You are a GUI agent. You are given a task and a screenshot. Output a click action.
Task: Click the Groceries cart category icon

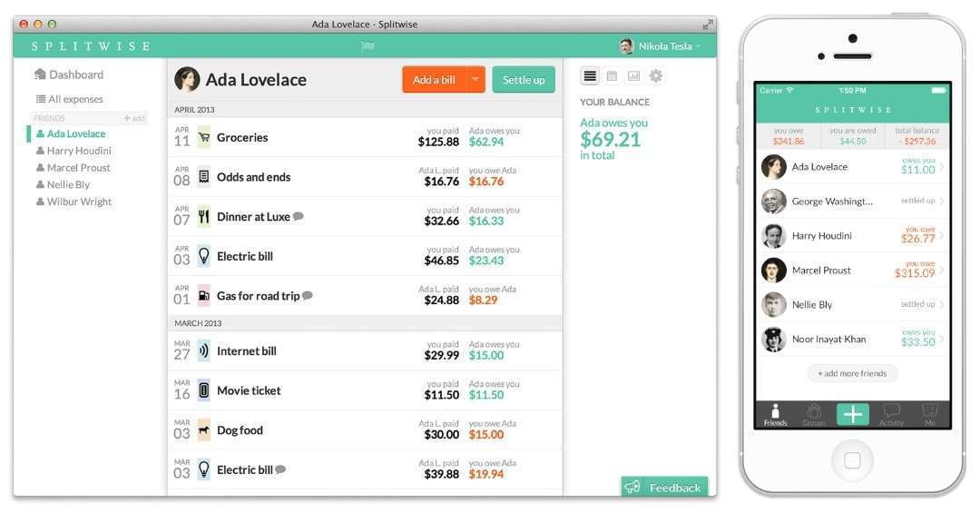tap(204, 138)
